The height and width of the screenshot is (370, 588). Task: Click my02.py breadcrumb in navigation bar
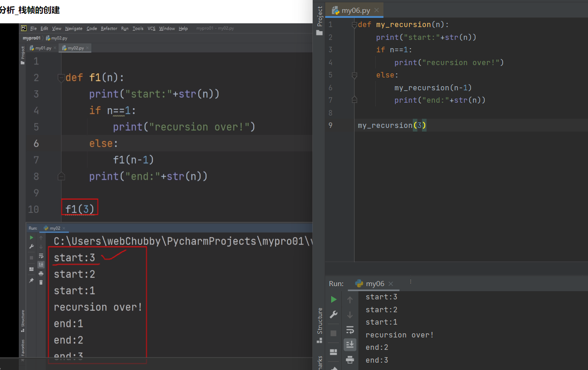(56, 38)
